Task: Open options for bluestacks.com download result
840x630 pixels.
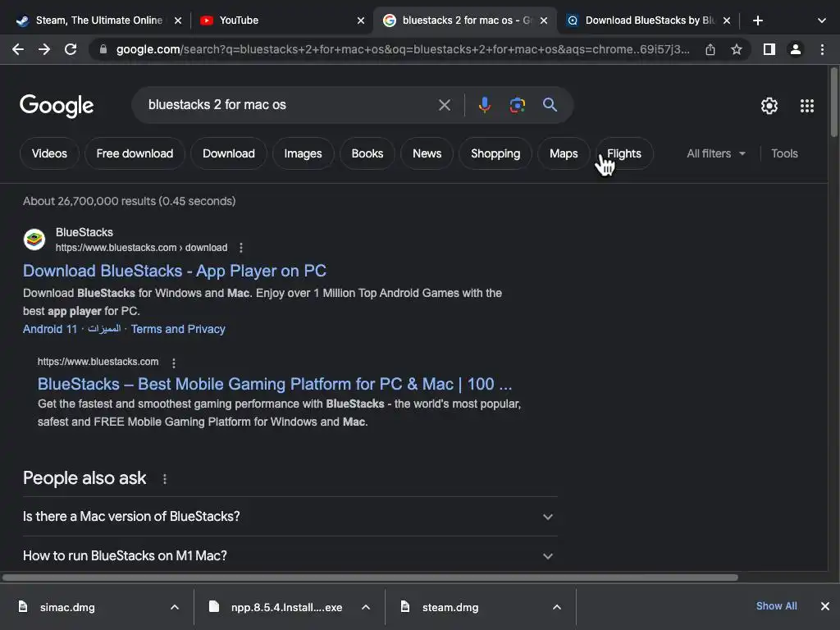Action: (240, 248)
